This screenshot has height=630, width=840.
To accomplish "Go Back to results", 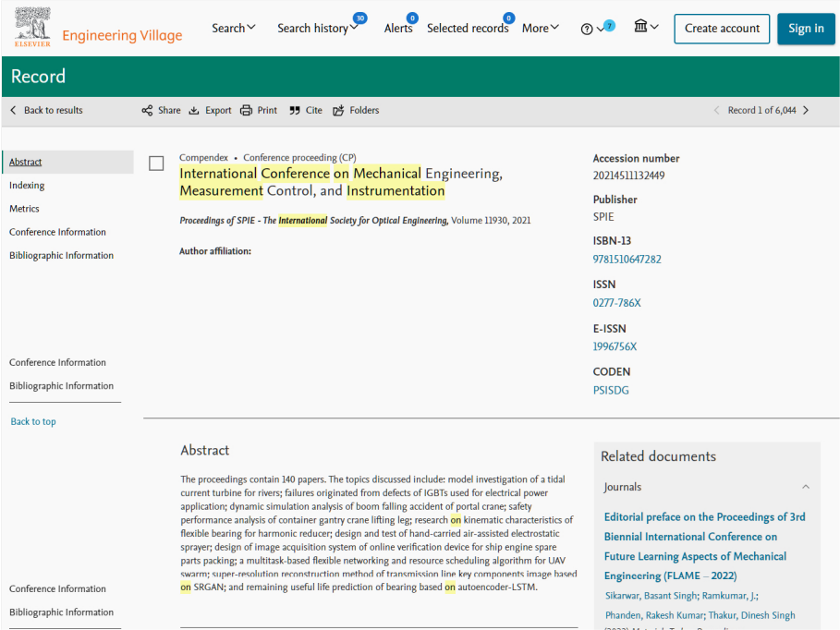I will coord(53,110).
